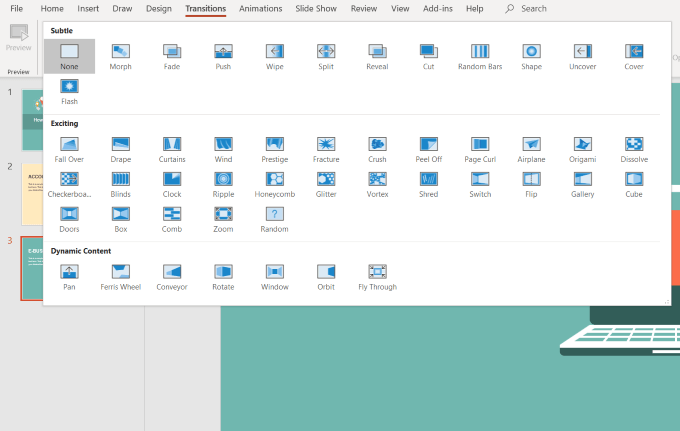
Task: Choose the Fall Over transition
Action: tap(69, 149)
